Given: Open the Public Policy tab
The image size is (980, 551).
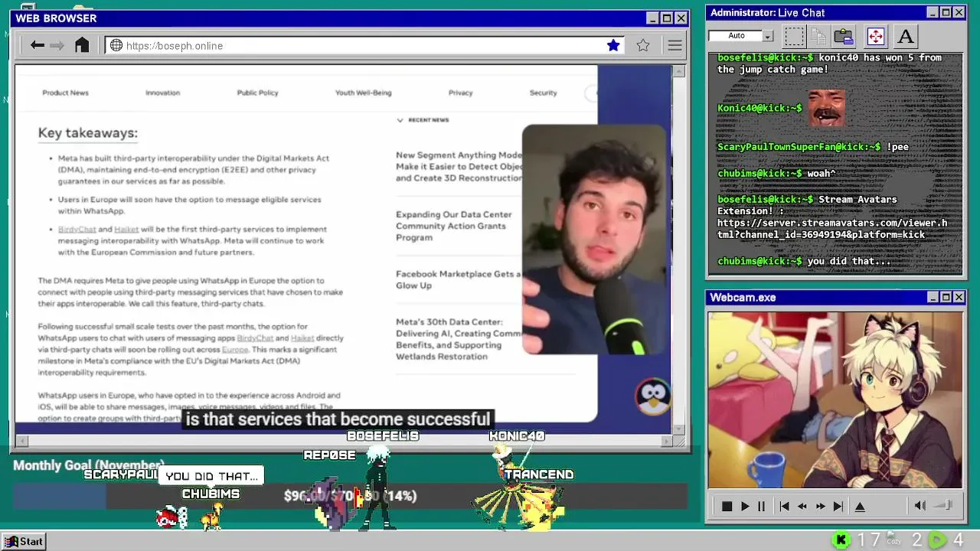Looking at the screenshot, I should point(257,93).
